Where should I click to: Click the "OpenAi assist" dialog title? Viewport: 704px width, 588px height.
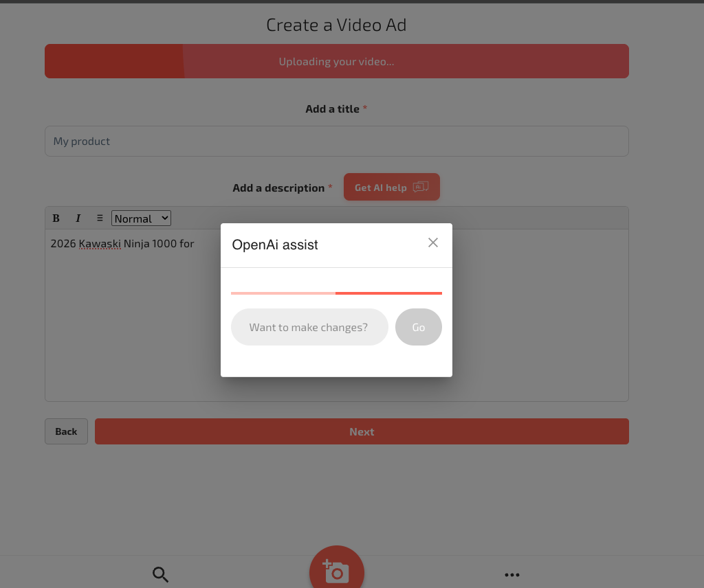(x=275, y=245)
